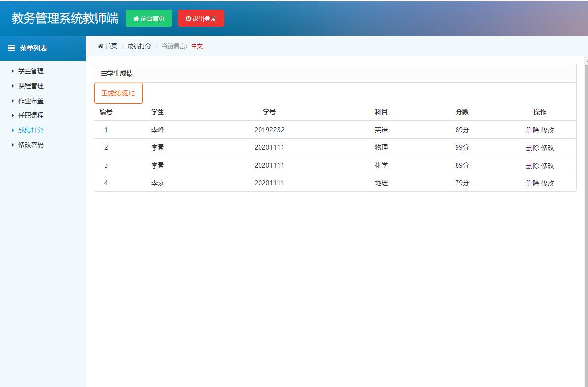Screen dimensions: 588x387
Task: Select 成绩打分 in the sidebar menu
Action: pos(30,130)
